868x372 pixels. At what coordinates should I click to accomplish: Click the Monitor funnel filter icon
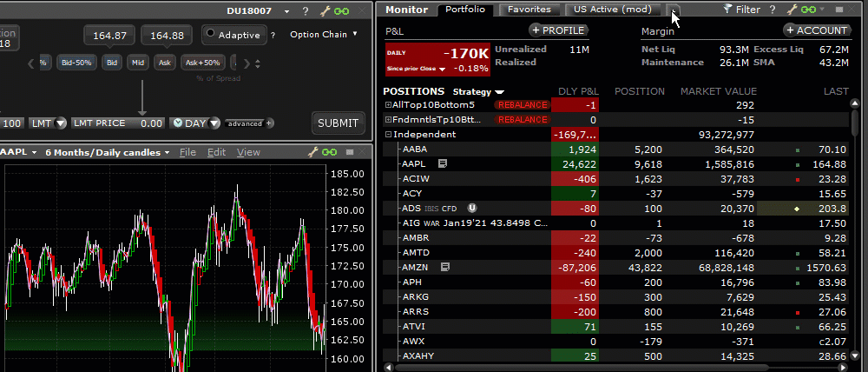point(728,9)
